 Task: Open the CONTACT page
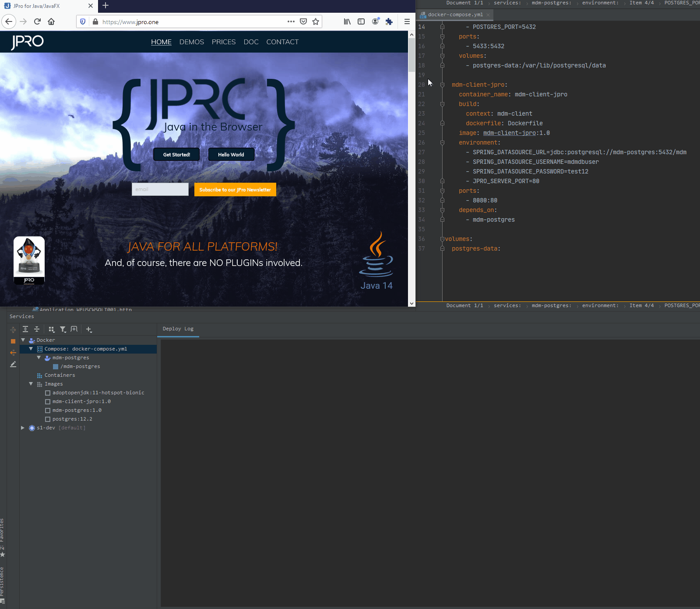(282, 42)
